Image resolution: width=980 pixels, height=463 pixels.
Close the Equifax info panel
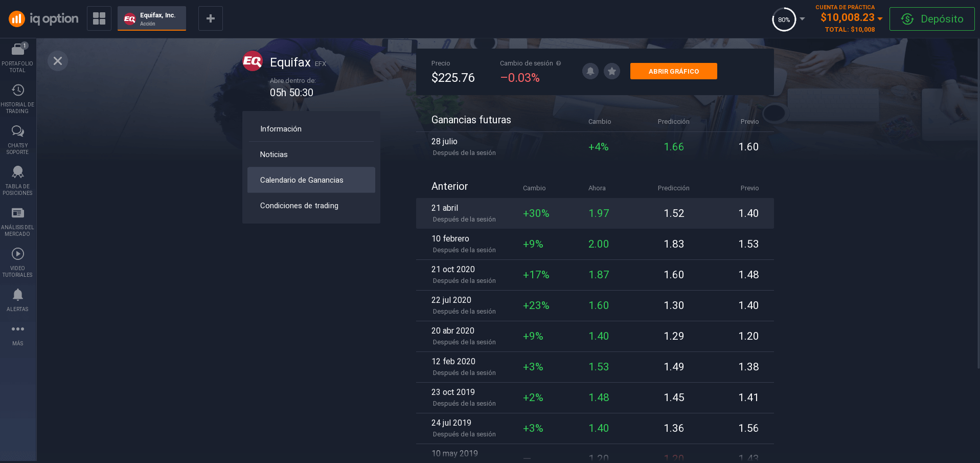coord(58,61)
